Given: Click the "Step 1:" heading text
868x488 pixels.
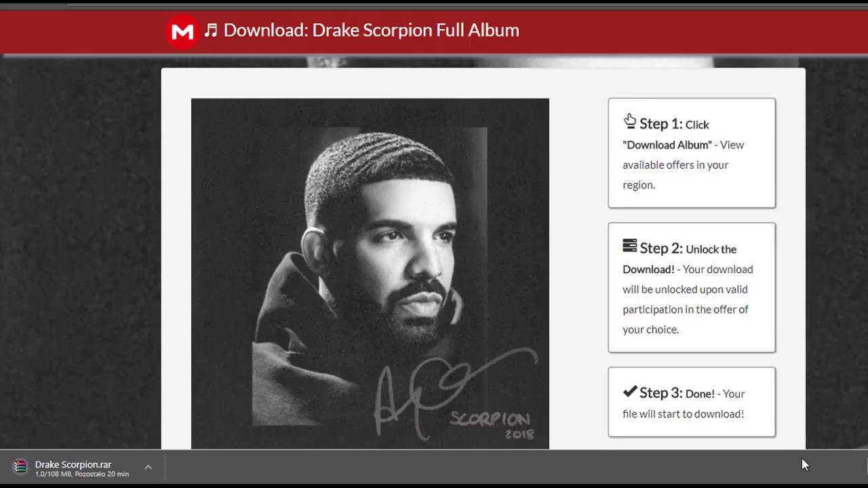Looking at the screenshot, I should 661,123.
